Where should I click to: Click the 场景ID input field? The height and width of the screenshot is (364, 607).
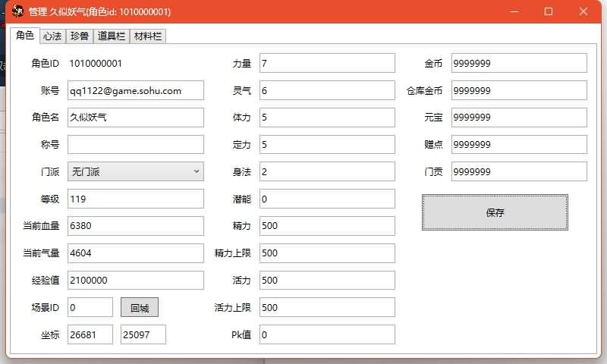pyautogui.click(x=90, y=307)
